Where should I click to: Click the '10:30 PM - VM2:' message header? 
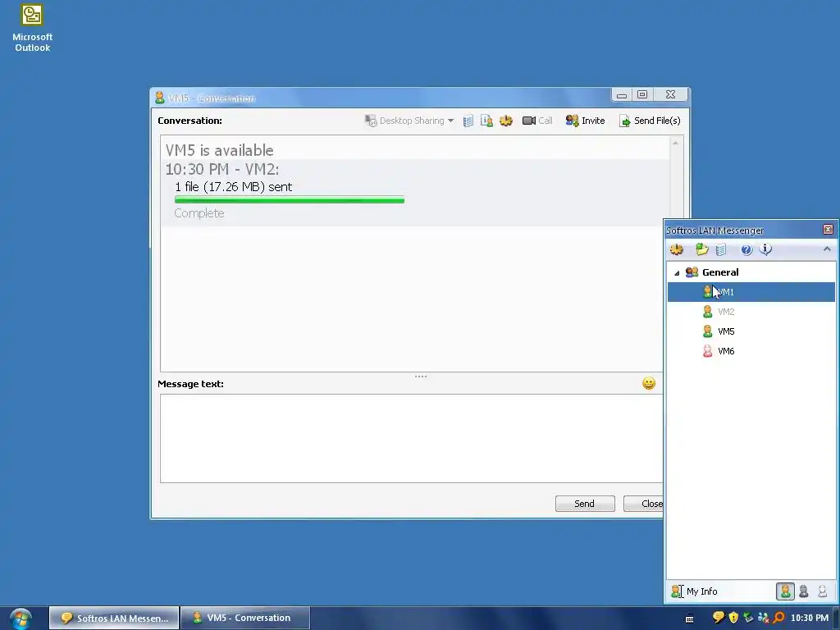tap(221, 169)
